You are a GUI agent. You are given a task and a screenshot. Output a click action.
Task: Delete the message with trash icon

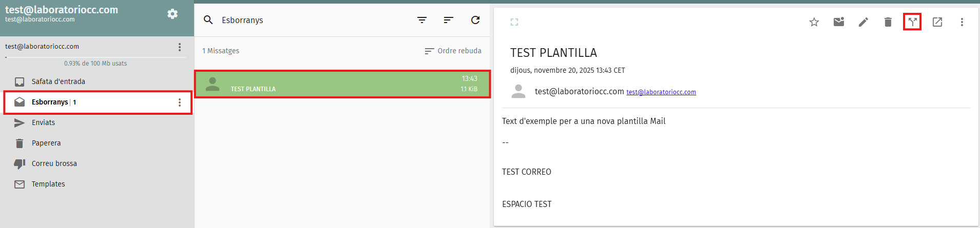888,22
